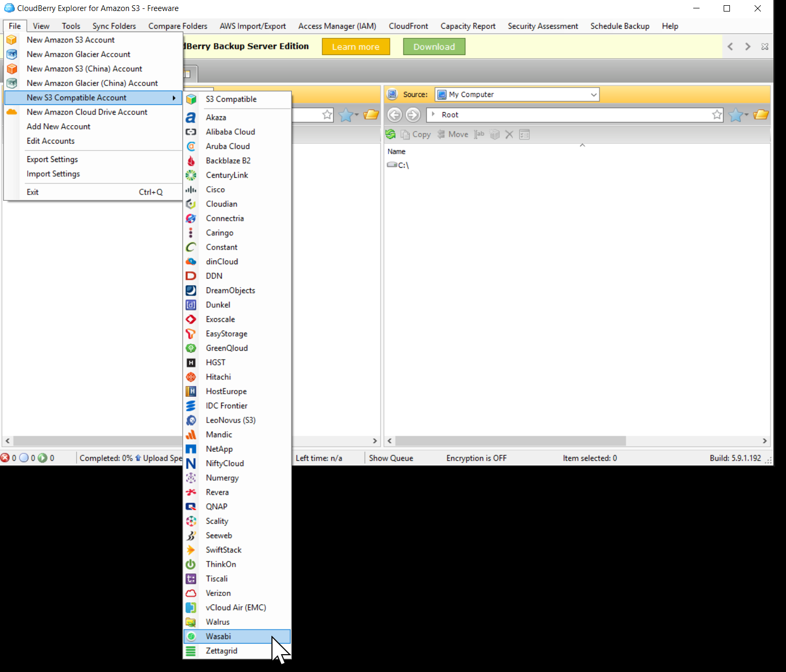Viewport: 786px width, 672px height.
Task: Click the new folder icon in right toolbar
Action: pyautogui.click(x=494, y=134)
